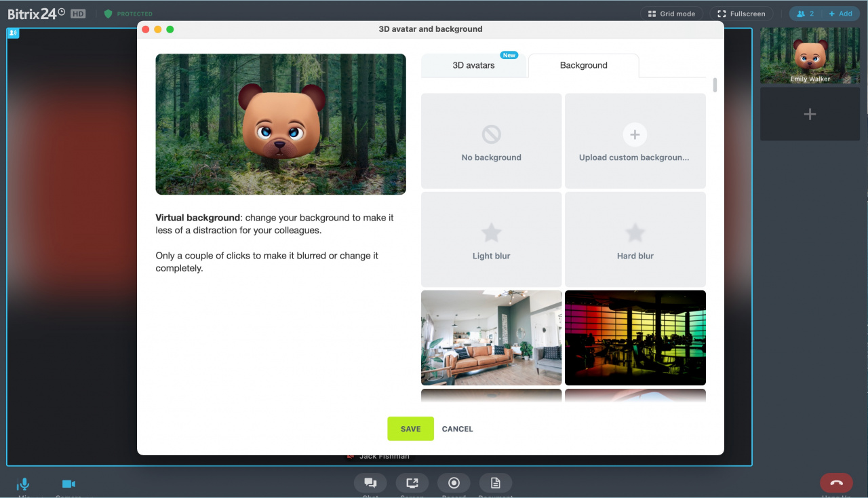The image size is (868, 498).
Task: Click the Protected shield indicator
Action: point(128,14)
